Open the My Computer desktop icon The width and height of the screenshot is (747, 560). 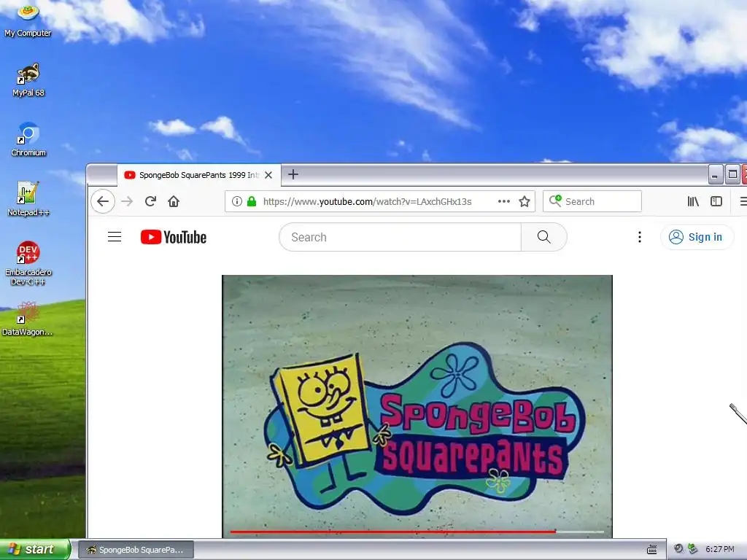pyautogui.click(x=28, y=20)
